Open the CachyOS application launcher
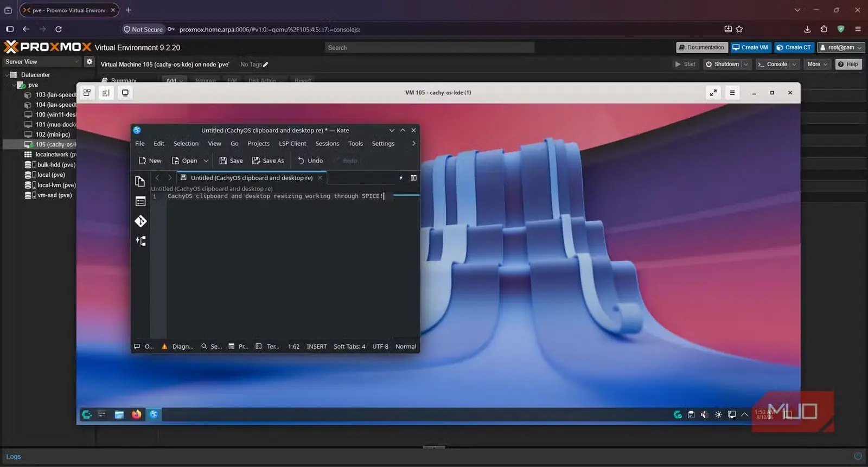 pyautogui.click(x=86, y=414)
